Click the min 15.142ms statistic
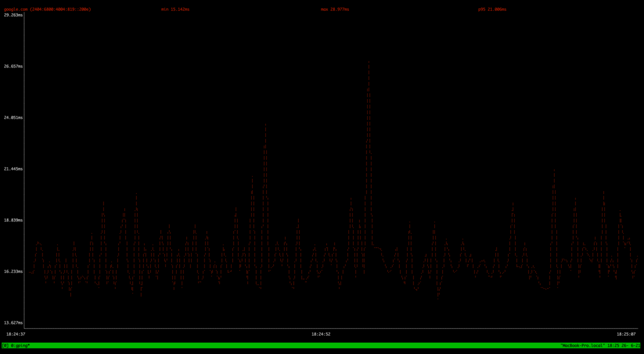Image resolution: width=644 pixels, height=354 pixels. coord(175,9)
